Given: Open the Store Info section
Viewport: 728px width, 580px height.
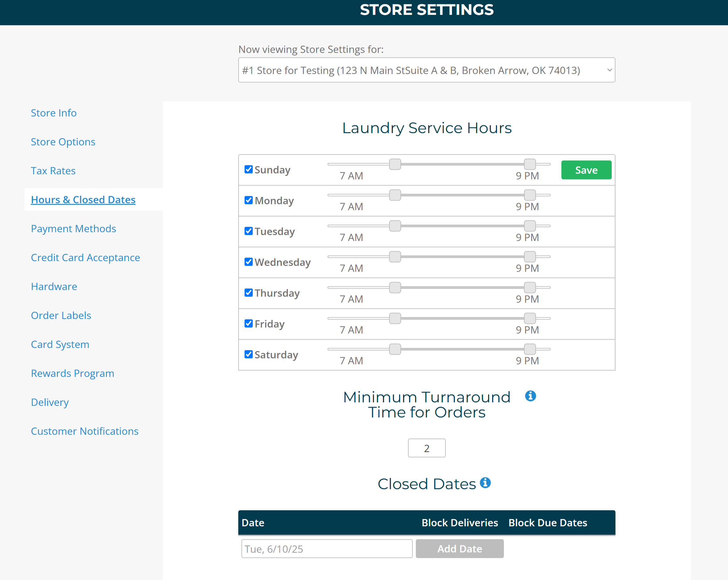Looking at the screenshot, I should 54,113.
